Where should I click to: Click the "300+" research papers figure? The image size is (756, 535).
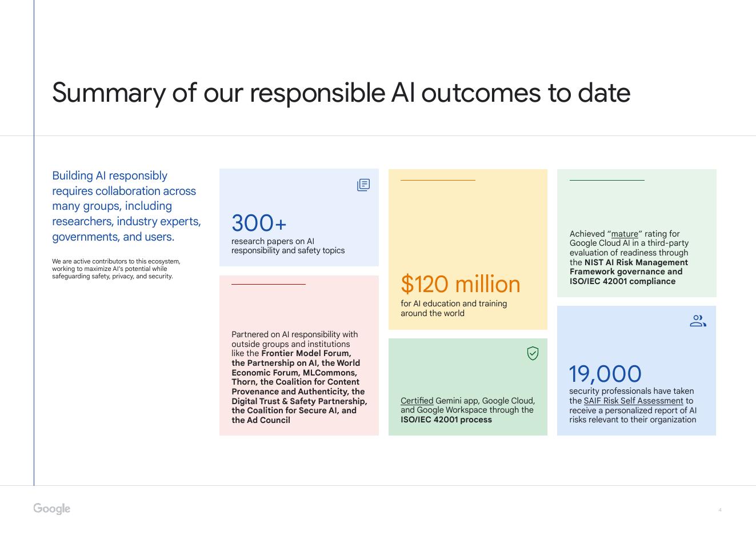[259, 223]
